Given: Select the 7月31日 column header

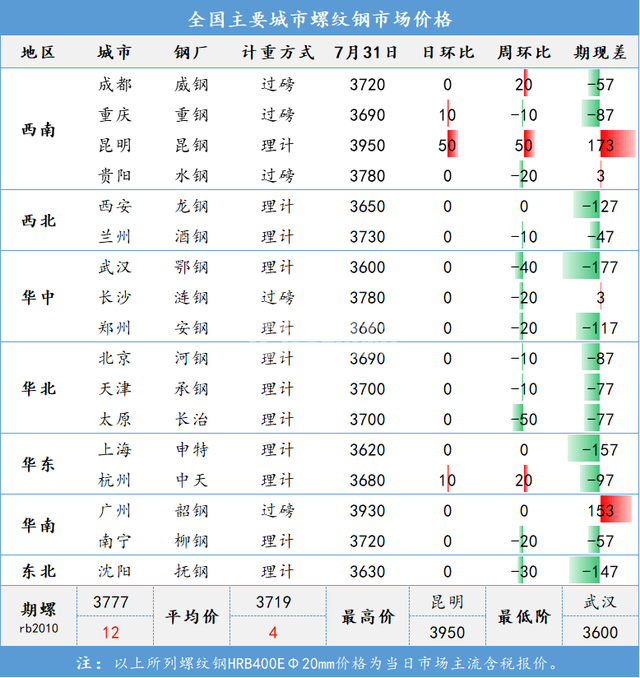Looking at the screenshot, I should 366,52.
